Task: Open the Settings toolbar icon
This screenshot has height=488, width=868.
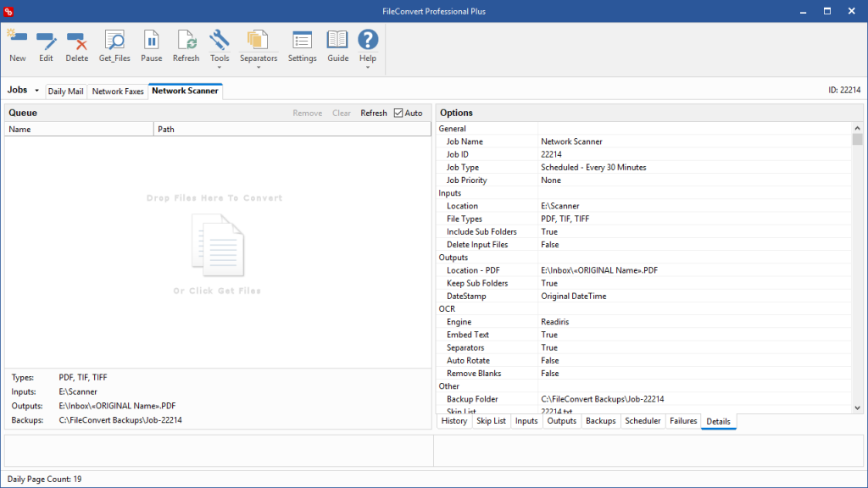Action: point(302,40)
